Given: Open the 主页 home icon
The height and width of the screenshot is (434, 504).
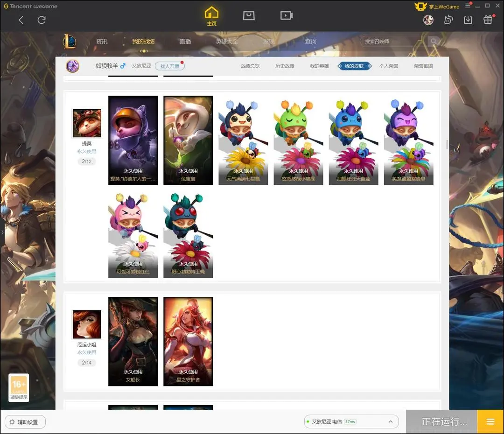Looking at the screenshot, I should tap(211, 16).
